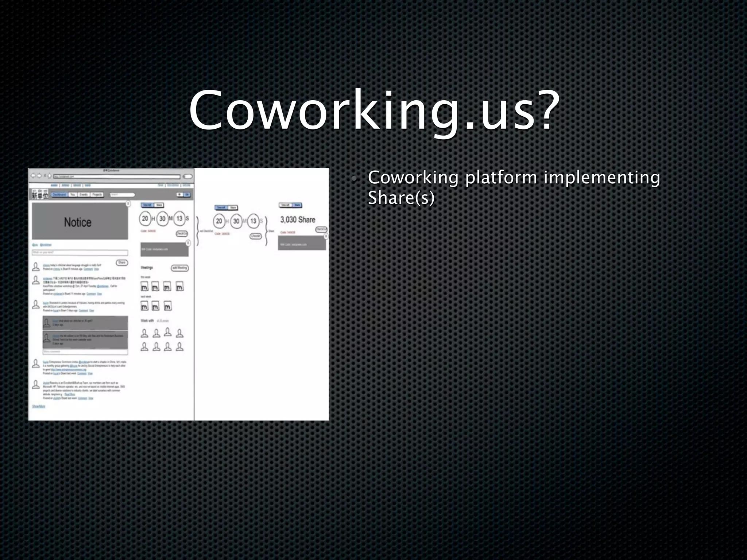Screen dimensions: 747x560
Task: Select Share toggle in the middle timer mockup
Action: tap(233, 207)
